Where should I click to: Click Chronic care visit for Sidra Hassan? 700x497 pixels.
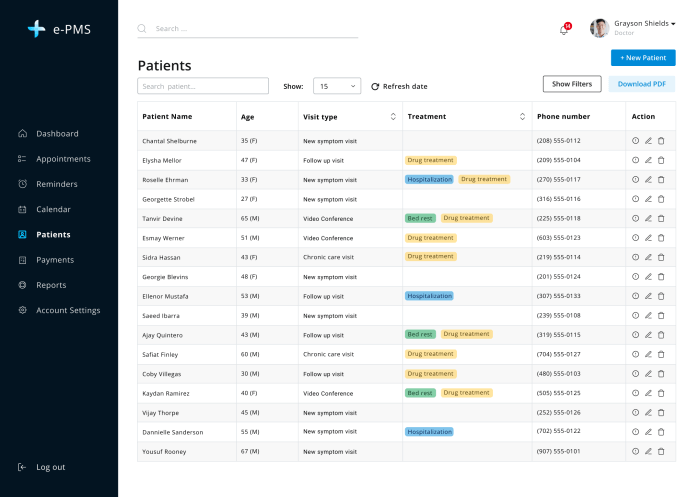point(328,257)
